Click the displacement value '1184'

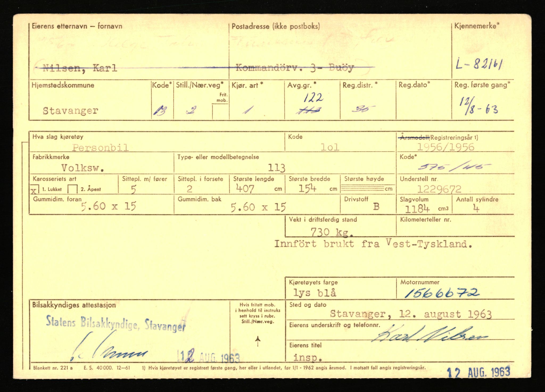point(417,209)
